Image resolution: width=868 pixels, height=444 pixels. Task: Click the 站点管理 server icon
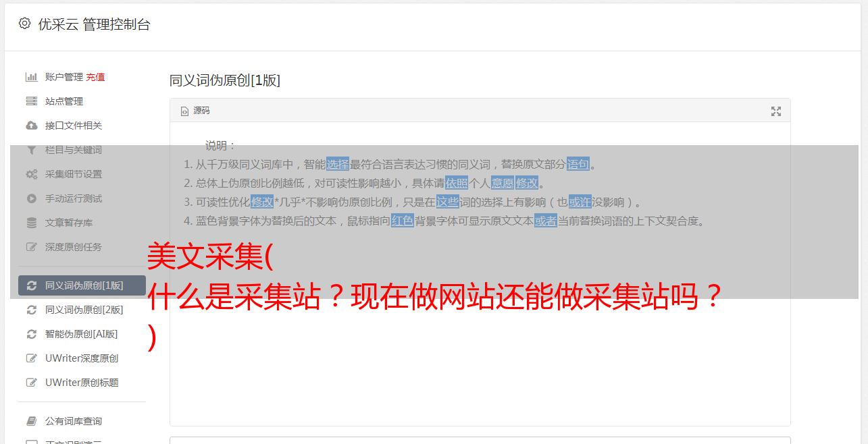(31, 101)
